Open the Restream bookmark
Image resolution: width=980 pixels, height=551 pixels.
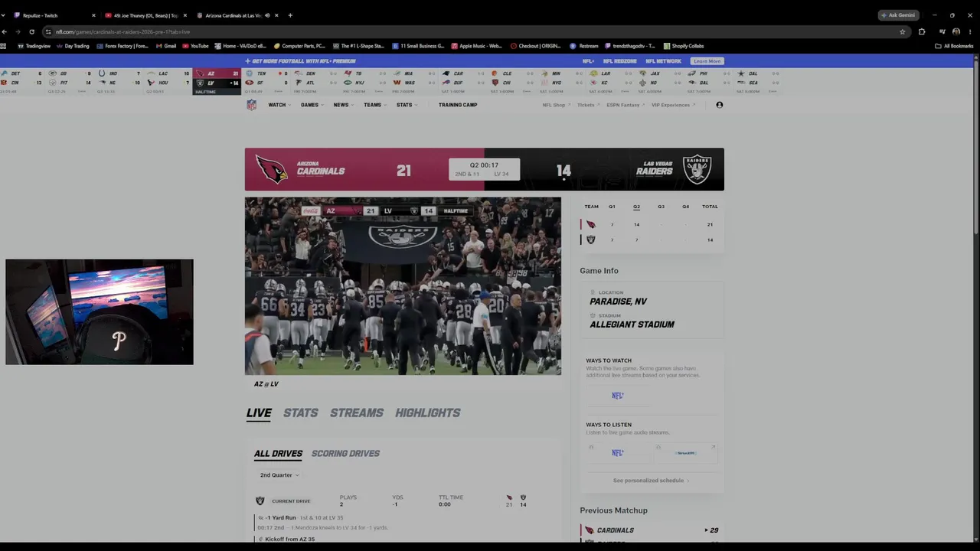584,46
